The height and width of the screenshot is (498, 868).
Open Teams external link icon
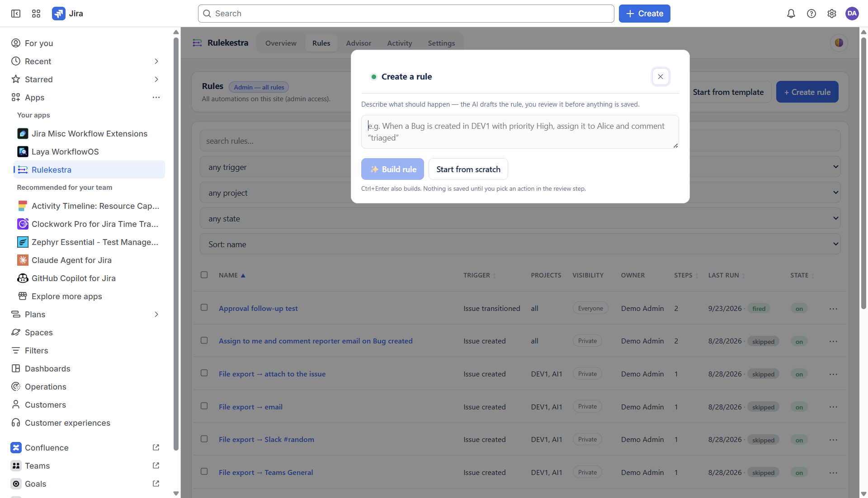(156, 465)
